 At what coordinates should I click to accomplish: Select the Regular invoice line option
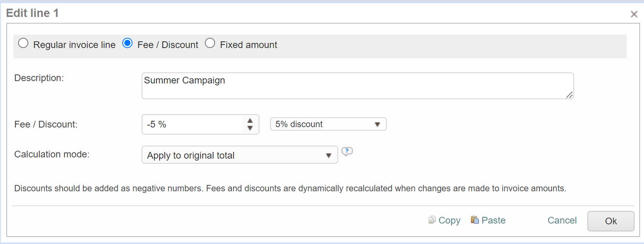tap(23, 43)
